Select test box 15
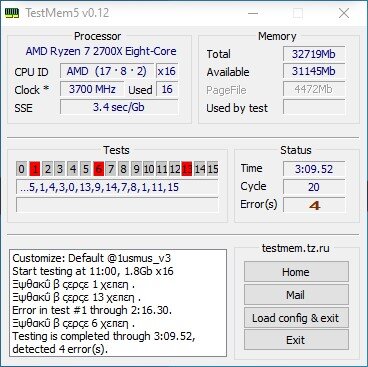368x367 pixels. pyautogui.click(x=213, y=169)
